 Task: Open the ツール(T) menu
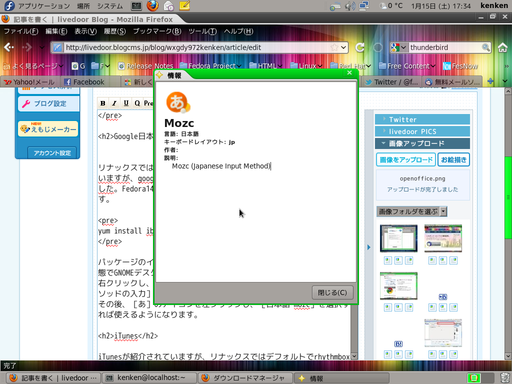pyautogui.click(x=202, y=31)
